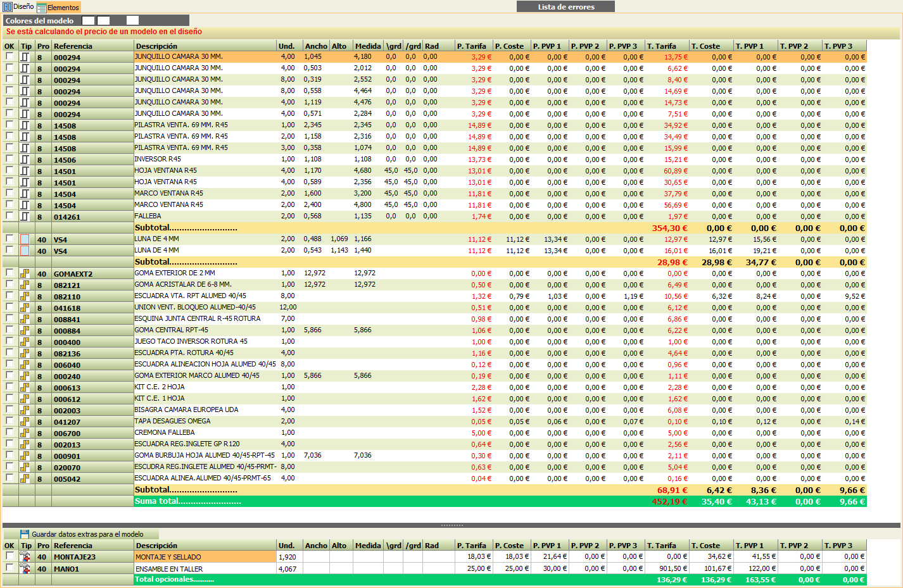Toggle OK checkbox for GOMAEXT2 row

9,273
